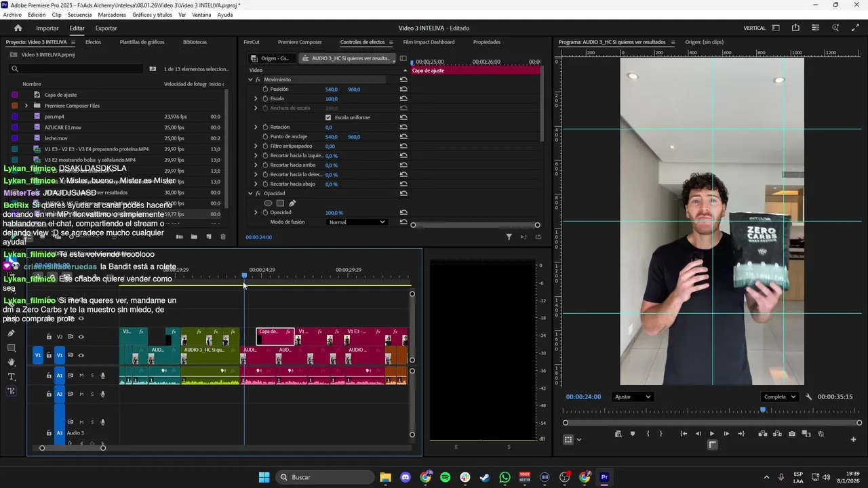The image size is (868, 488).
Task: Switch to the Importar workspace
Action: coord(47,28)
